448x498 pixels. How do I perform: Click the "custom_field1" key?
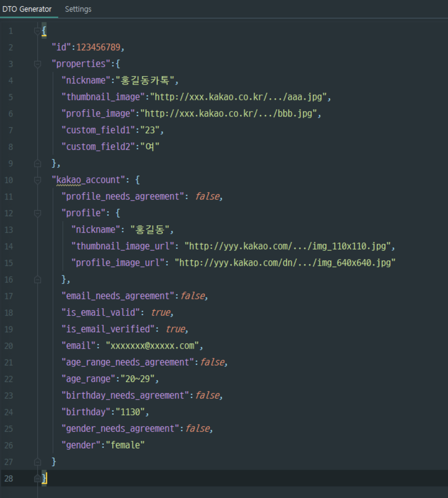click(98, 130)
